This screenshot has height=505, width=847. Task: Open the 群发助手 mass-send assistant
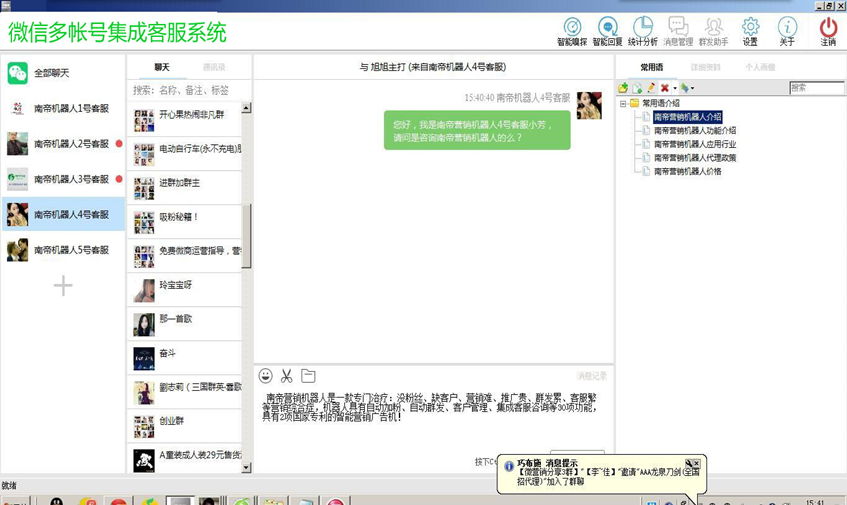tap(714, 31)
